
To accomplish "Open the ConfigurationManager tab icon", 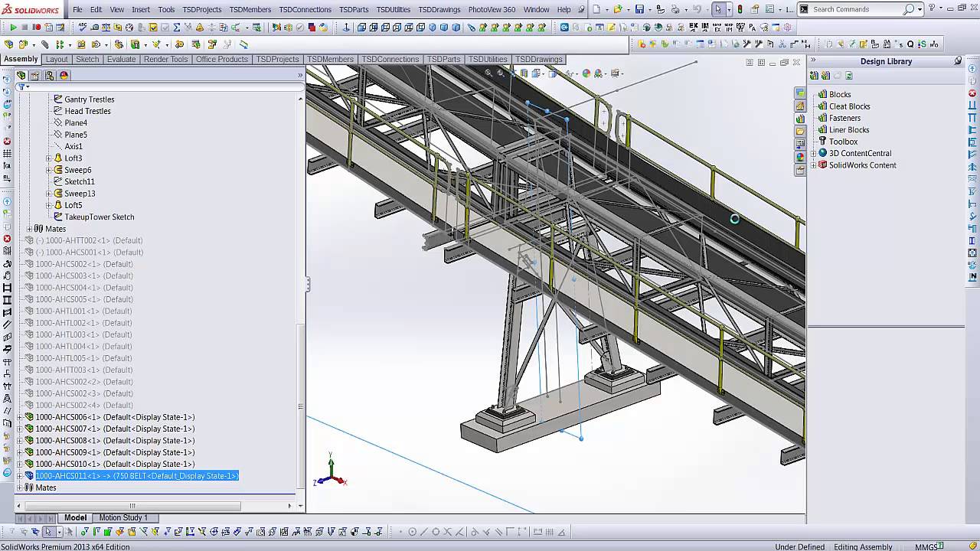I will click(50, 75).
